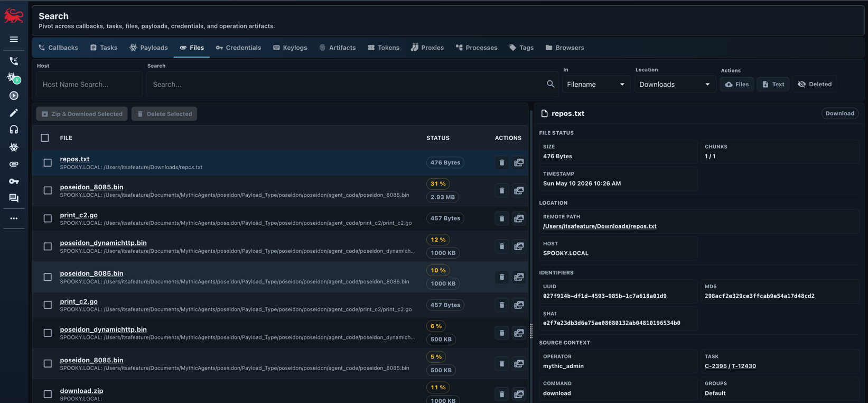Open the repos.txt file name link
The height and width of the screenshot is (403, 868).
tap(74, 159)
